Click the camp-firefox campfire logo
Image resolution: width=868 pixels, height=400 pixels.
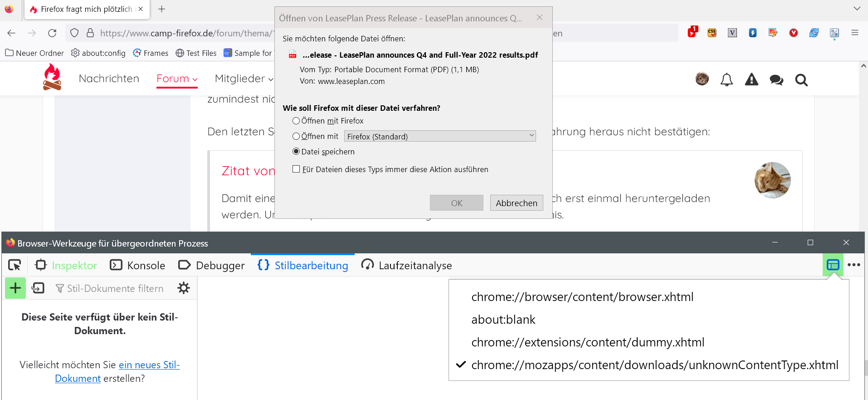pos(52,77)
